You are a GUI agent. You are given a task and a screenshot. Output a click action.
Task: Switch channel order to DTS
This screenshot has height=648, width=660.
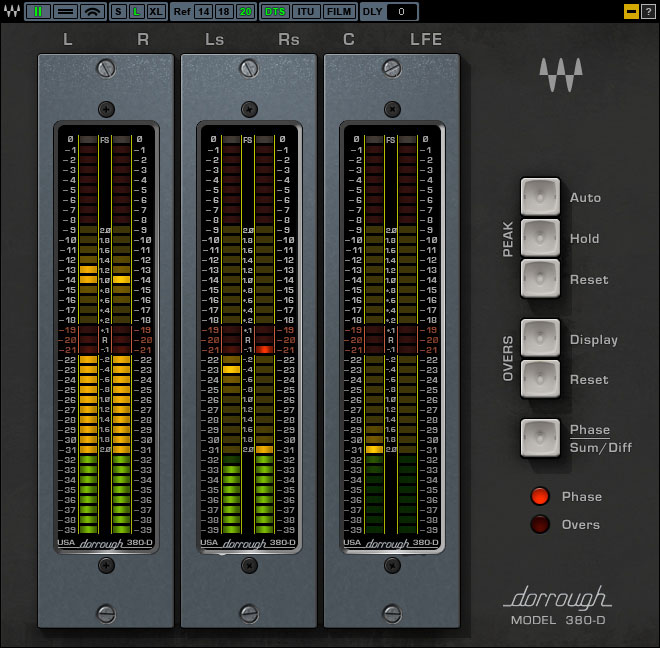coord(275,11)
